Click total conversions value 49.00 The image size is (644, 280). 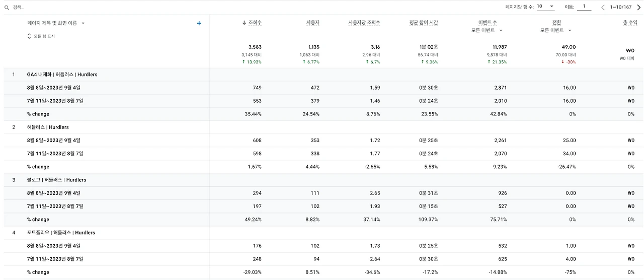[569, 47]
